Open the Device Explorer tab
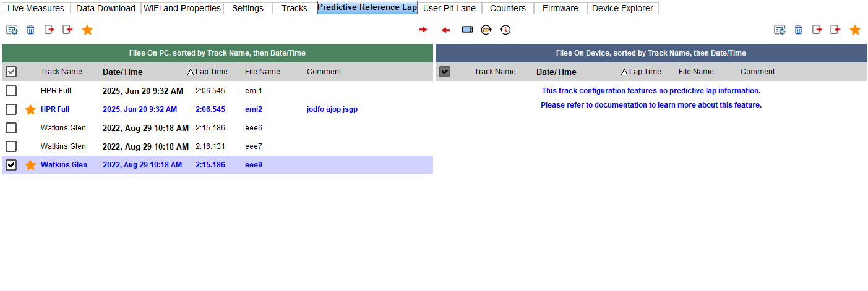 coord(622,8)
